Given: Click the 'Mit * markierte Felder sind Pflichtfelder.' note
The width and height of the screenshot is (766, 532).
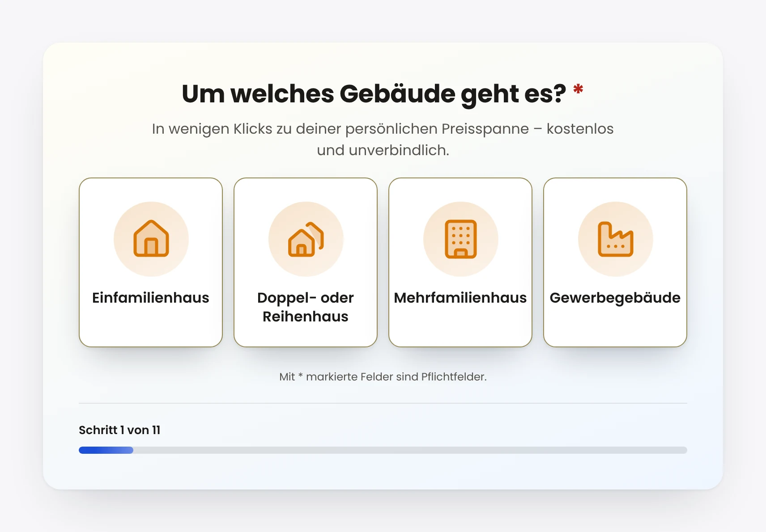Looking at the screenshot, I should (383, 377).
